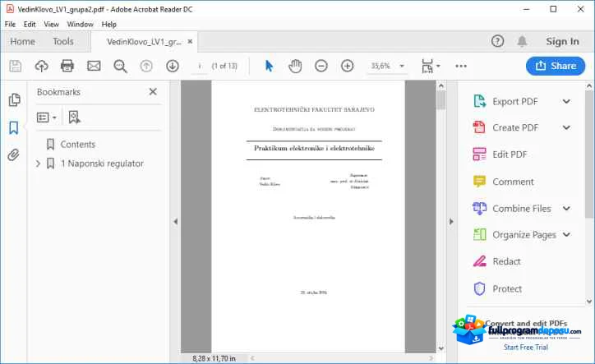Close the Bookmarks panel
Image resolution: width=595 pixels, height=364 pixels.
[153, 91]
